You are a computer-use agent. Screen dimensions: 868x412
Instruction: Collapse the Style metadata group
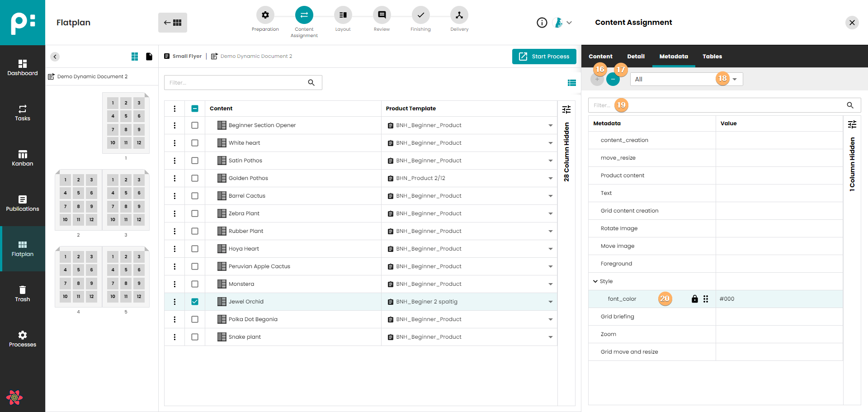[595, 281]
